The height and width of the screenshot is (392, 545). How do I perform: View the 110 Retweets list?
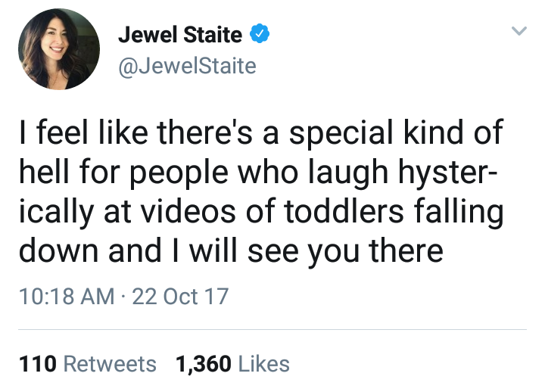point(86,364)
